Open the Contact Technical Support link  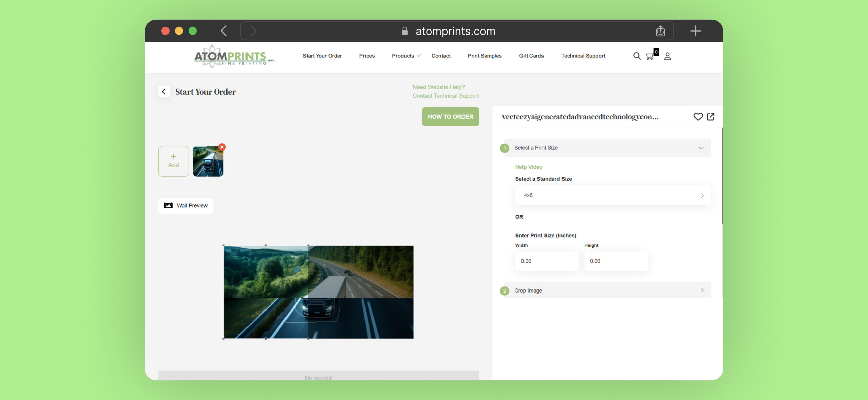point(446,96)
